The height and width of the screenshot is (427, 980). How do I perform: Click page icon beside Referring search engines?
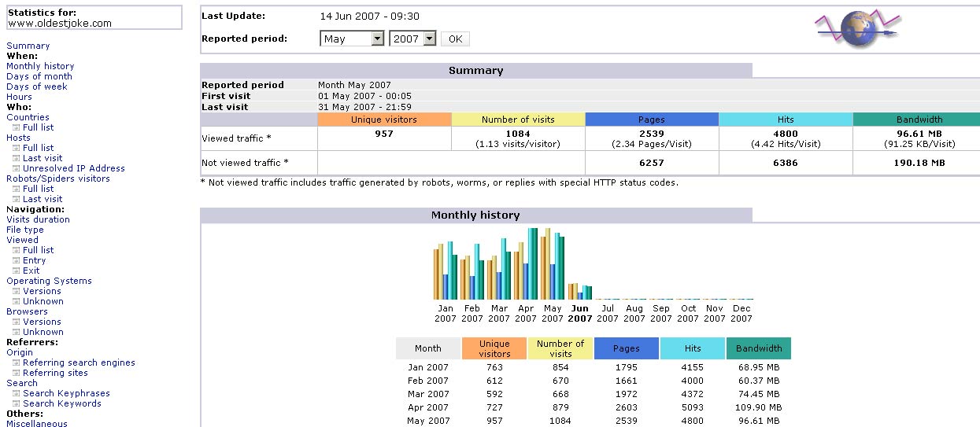pos(16,363)
